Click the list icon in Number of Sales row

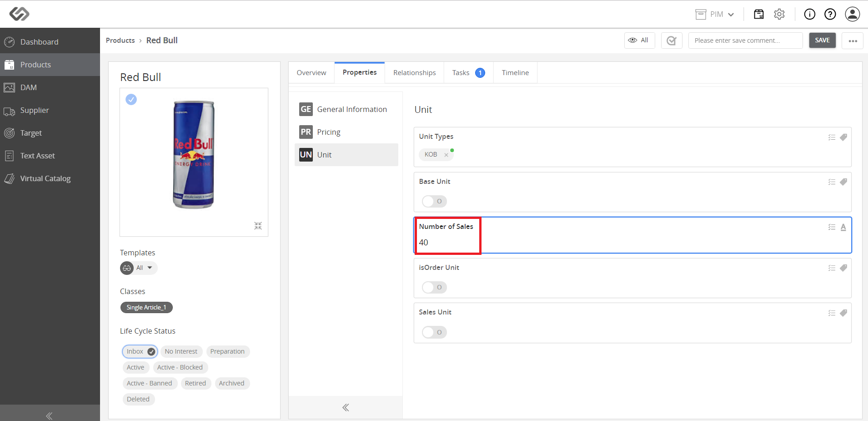[832, 227]
